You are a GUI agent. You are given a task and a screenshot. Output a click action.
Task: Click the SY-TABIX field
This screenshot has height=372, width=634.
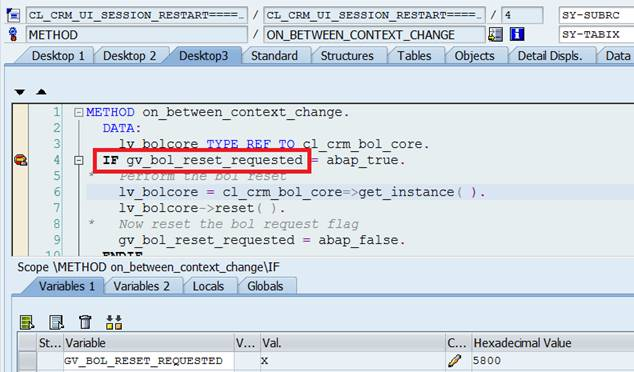click(x=596, y=35)
